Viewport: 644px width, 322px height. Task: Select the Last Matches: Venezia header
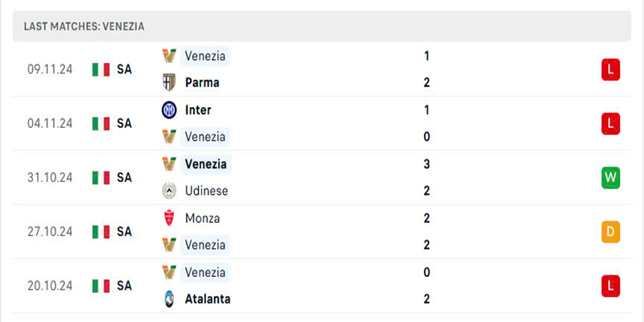point(321,27)
